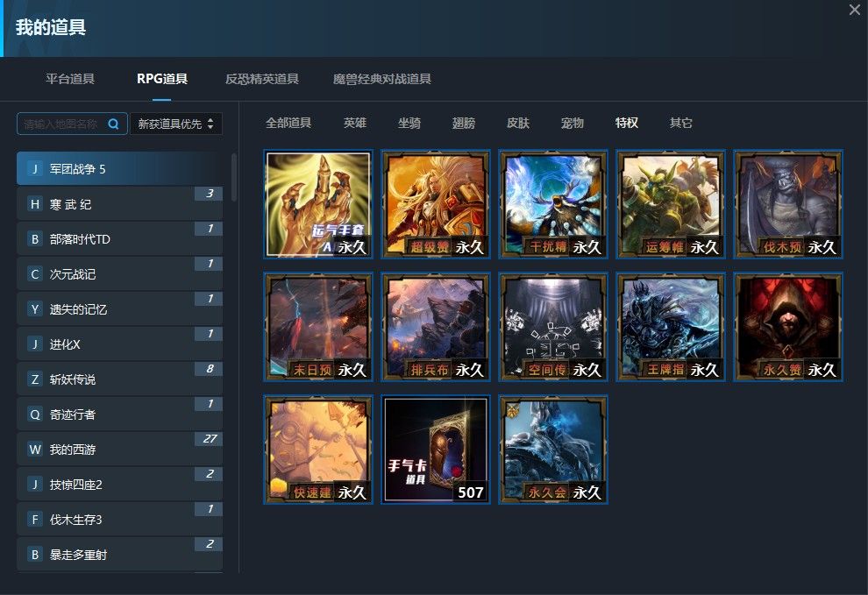868x595 pixels.
Task: Click the map list vertical scrollbar
Action: pos(234,178)
